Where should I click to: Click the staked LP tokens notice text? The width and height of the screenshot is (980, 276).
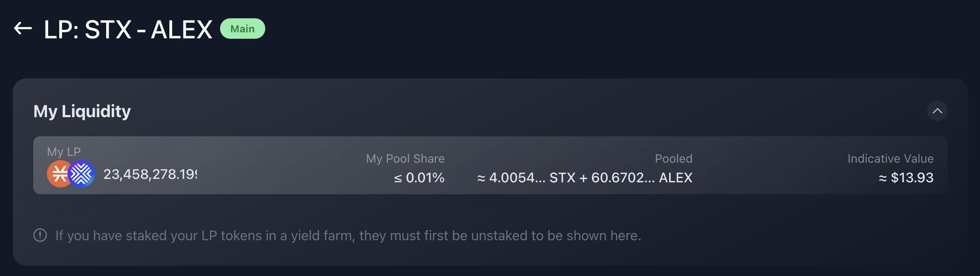pos(348,236)
